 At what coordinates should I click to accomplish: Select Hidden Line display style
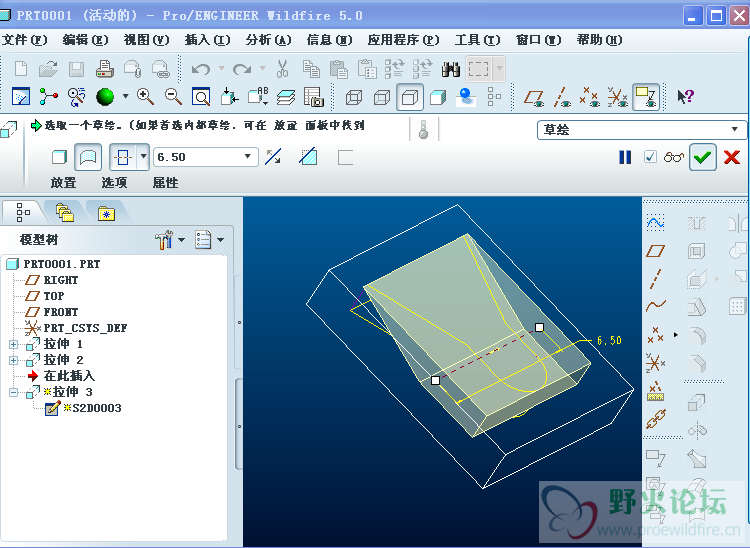(382, 97)
